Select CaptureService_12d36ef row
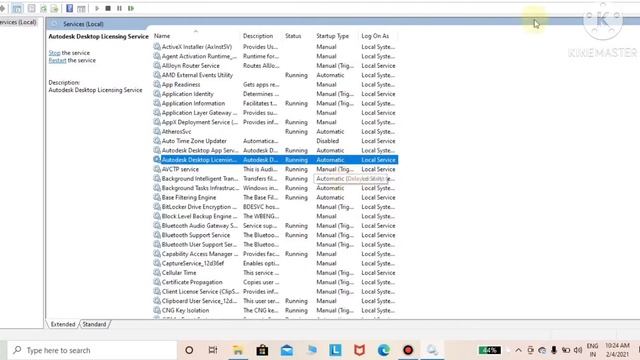Viewport: 640px width, 360px height. pyautogui.click(x=275, y=263)
